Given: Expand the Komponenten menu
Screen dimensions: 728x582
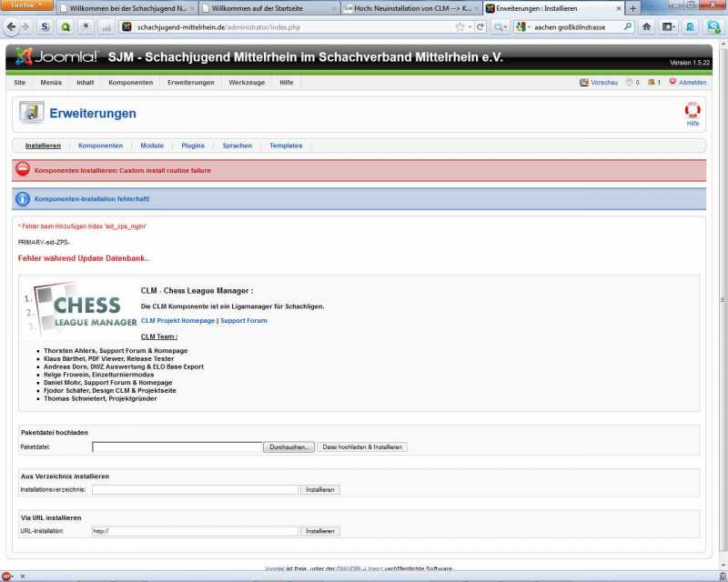Looking at the screenshot, I should click(130, 83).
